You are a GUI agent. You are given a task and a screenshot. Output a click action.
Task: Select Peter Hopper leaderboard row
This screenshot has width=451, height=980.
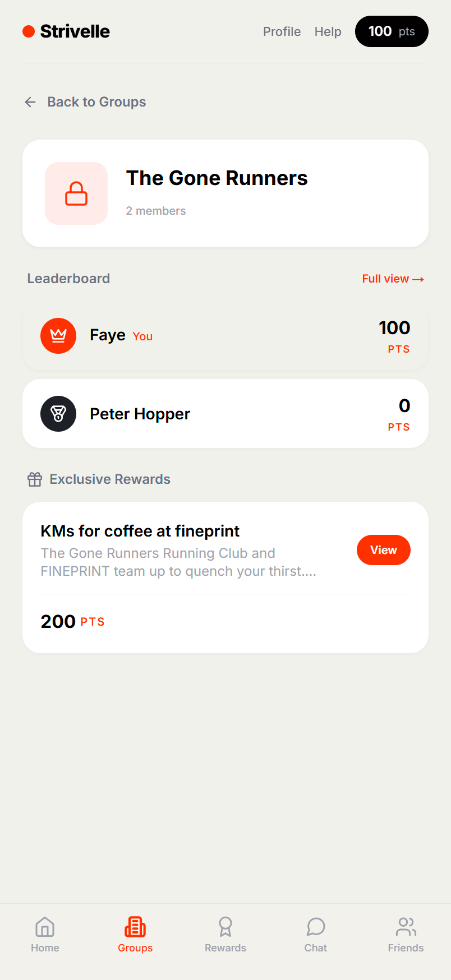225,414
